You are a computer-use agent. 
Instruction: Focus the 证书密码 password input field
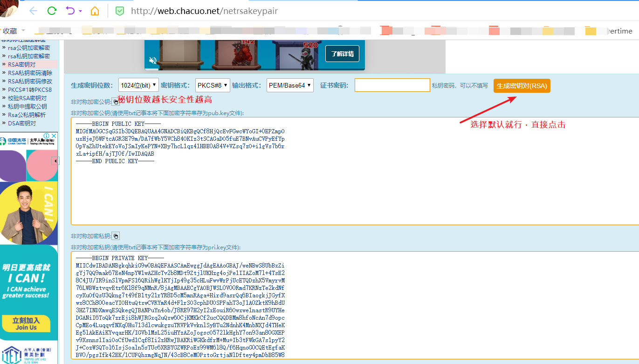(392, 85)
